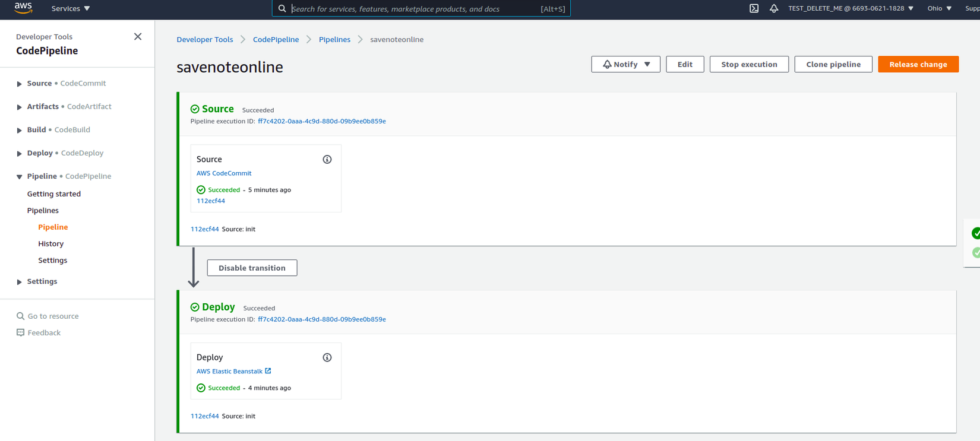Open Pipelines list in sidebar
Viewport: 980px width, 441px height.
click(x=43, y=211)
